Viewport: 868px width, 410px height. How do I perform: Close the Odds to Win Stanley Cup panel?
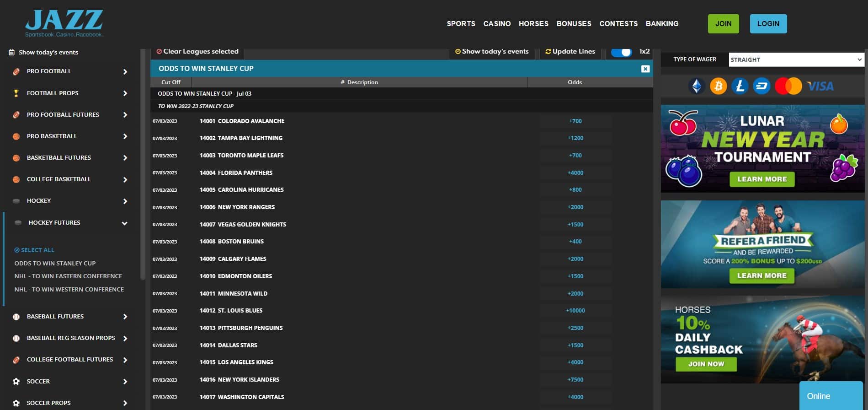tap(645, 69)
